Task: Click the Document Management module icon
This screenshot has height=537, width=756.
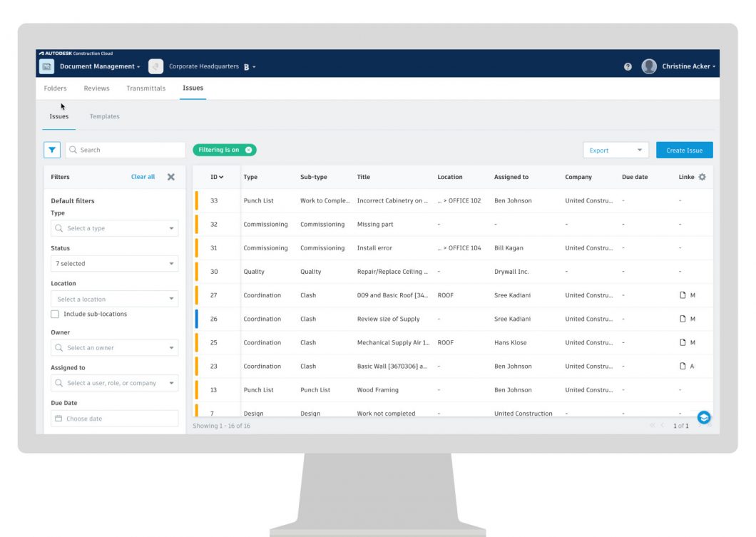Action: coord(47,66)
